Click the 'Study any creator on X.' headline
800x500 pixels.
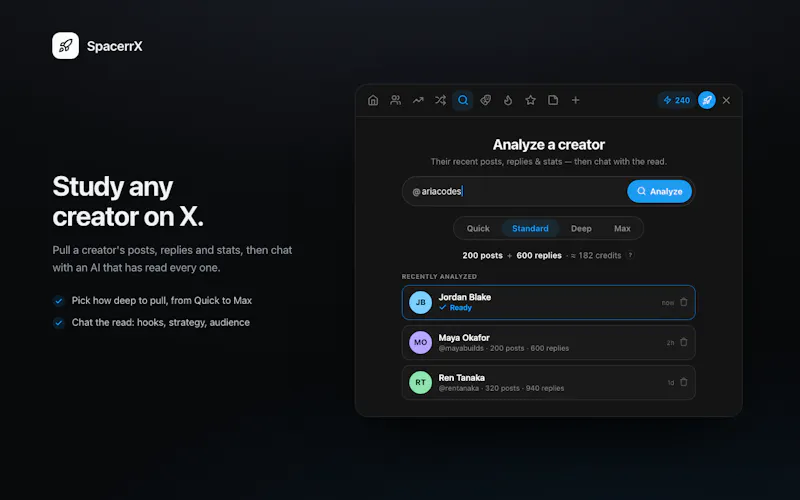(x=128, y=201)
